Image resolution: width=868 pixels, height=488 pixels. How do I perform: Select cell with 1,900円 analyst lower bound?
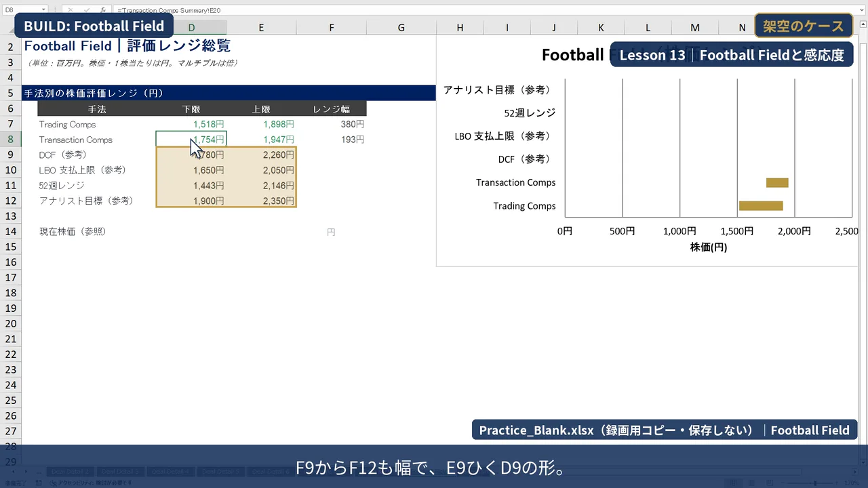[191, 201]
